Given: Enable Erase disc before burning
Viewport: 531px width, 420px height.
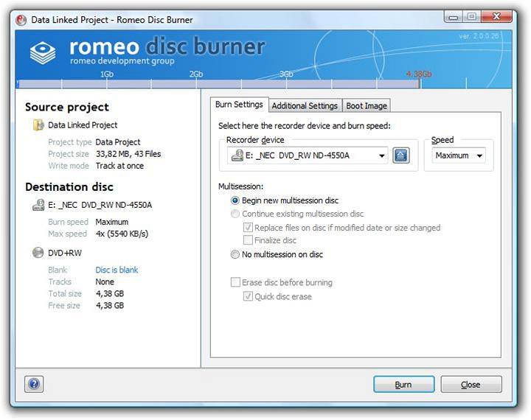Looking at the screenshot, I should [x=235, y=282].
